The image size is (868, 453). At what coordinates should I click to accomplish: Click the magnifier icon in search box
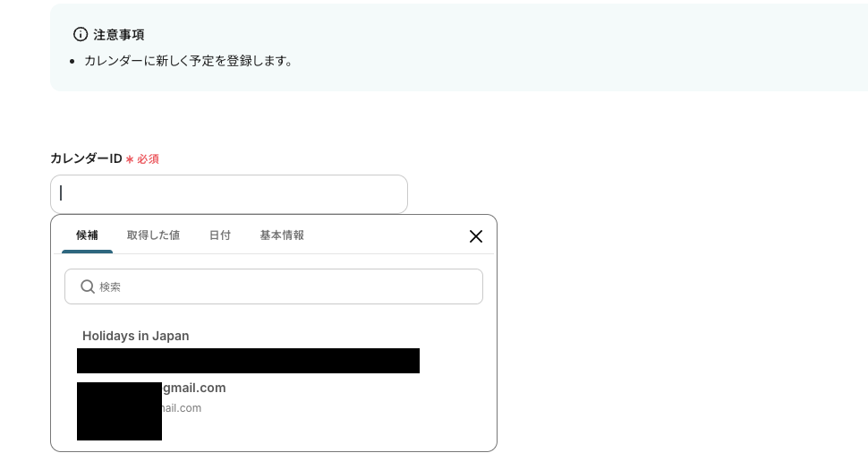pos(88,286)
